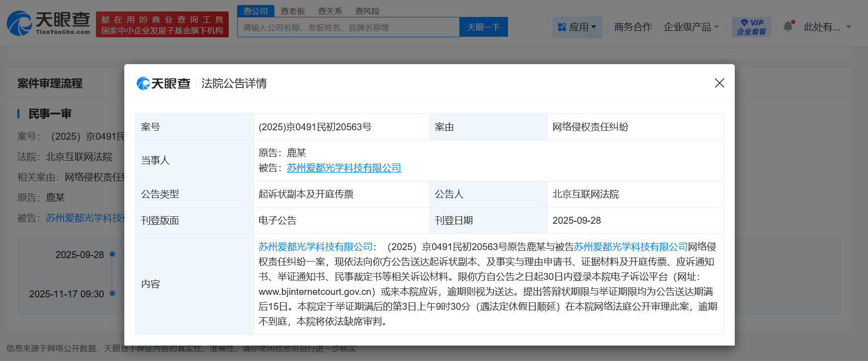This screenshot has height=361, width=868.
Task: Open the user account dropdown 此处有...
Action: (828, 27)
